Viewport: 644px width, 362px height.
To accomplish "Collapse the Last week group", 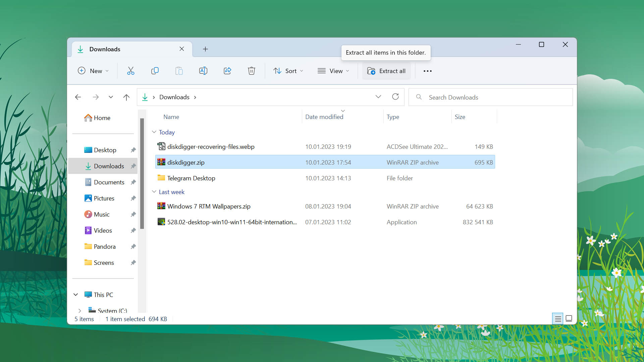I will tap(154, 192).
